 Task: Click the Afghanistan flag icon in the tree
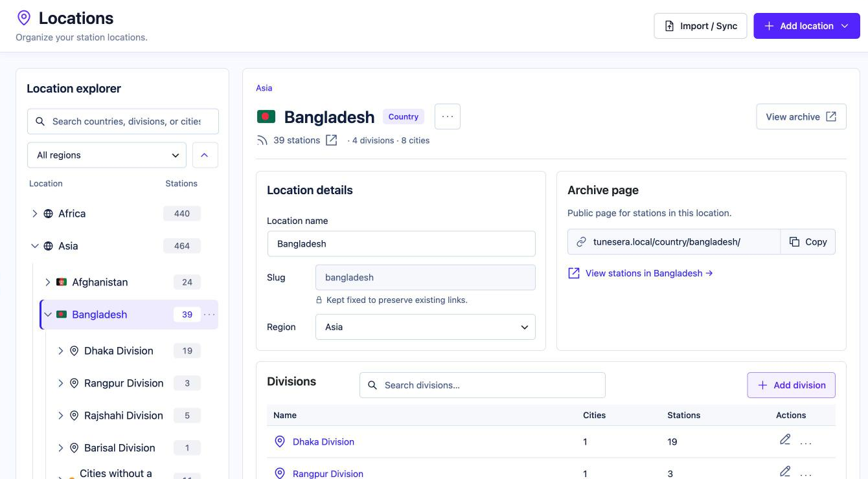click(x=62, y=282)
